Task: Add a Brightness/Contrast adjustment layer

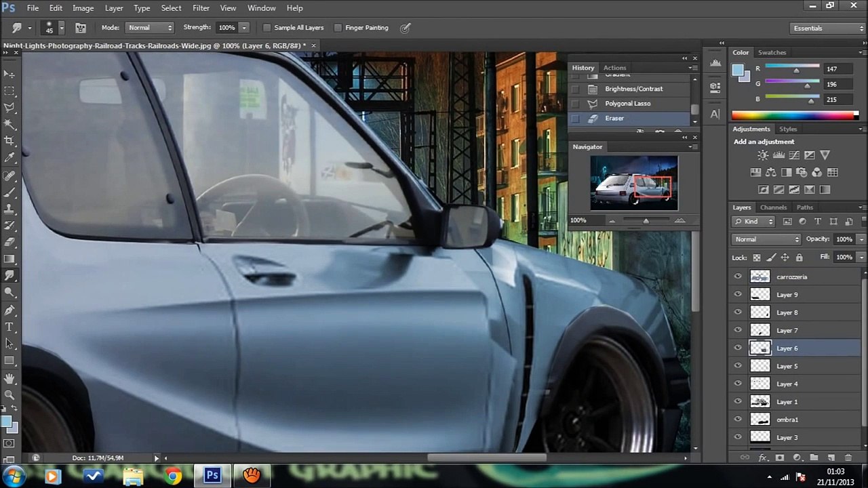Action: 764,155
